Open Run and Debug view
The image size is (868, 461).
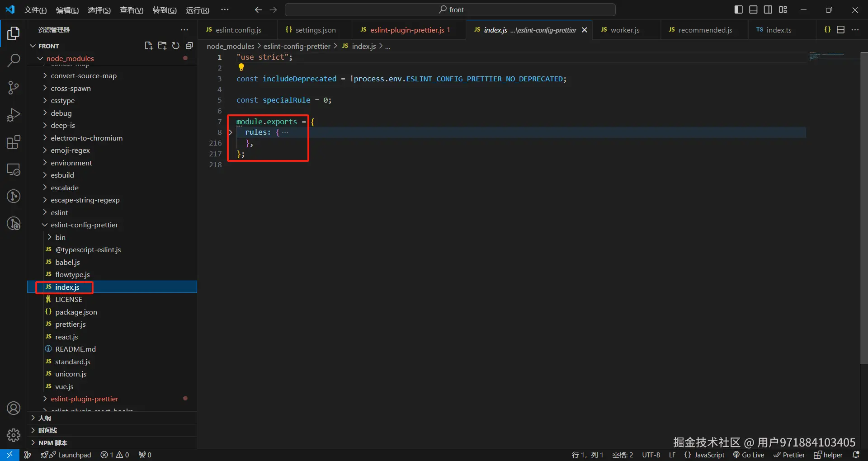[14, 115]
